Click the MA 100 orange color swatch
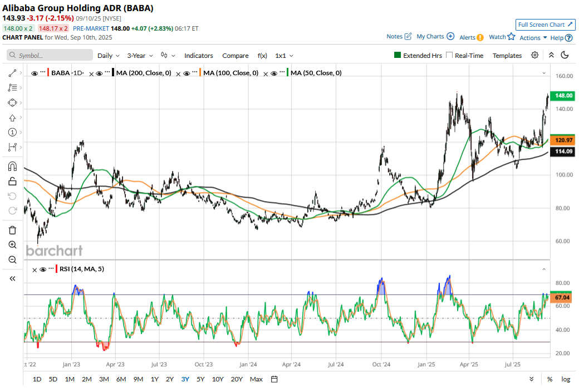Screen dimensions: 579x392 pyautogui.click(x=200, y=72)
